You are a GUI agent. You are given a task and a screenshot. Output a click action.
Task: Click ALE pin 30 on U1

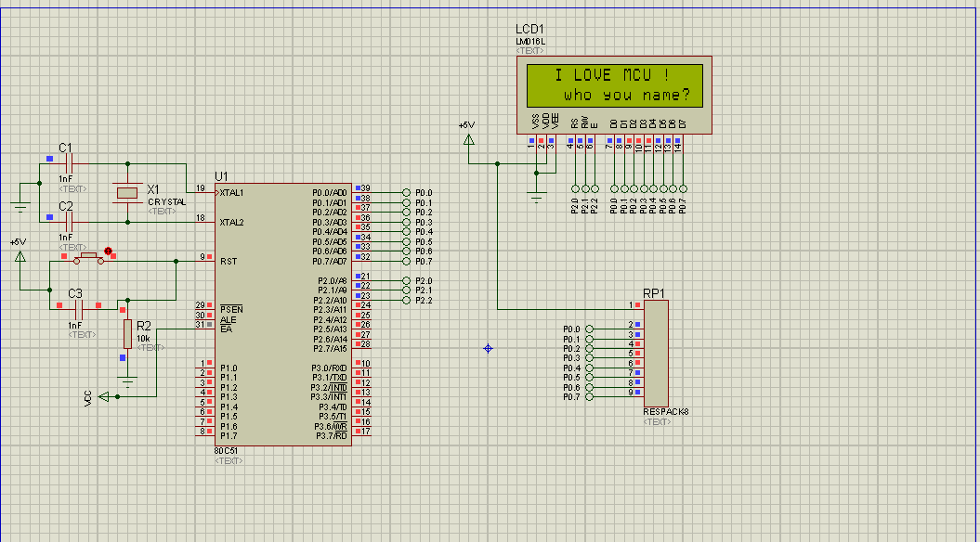205,319
